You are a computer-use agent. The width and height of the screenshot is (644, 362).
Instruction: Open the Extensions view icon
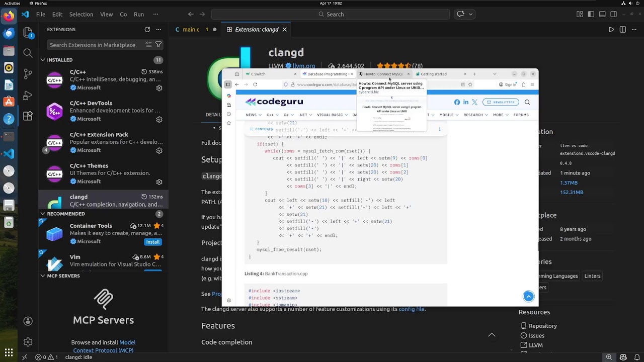[x=28, y=116]
